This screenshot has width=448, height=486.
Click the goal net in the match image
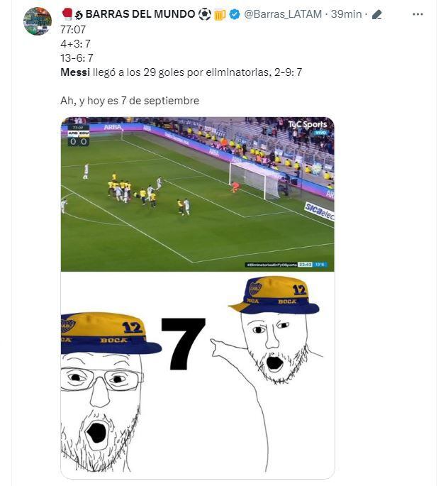(x=254, y=180)
